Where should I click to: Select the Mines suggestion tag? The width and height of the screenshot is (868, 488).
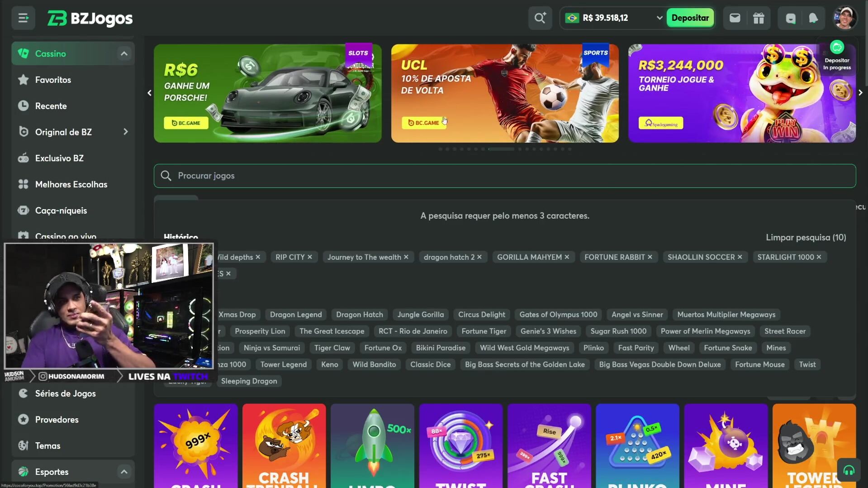pos(776,348)
